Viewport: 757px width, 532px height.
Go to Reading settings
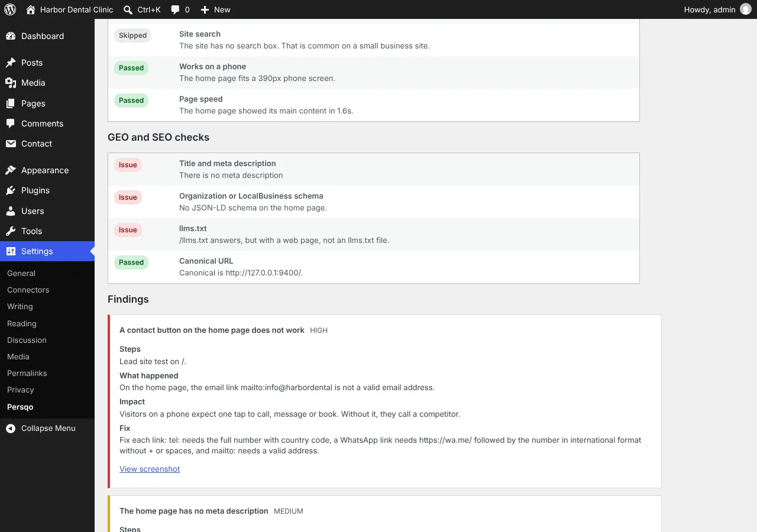22,323
